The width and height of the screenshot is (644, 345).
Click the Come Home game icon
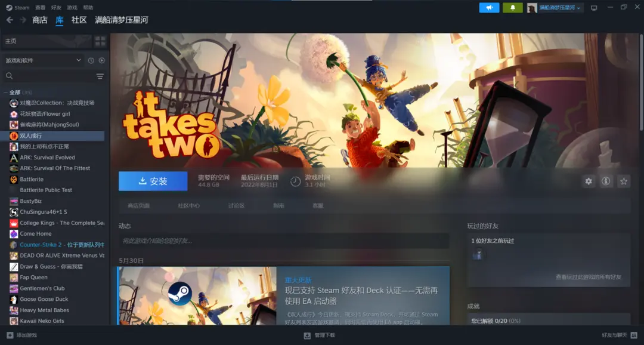point(14,234)
